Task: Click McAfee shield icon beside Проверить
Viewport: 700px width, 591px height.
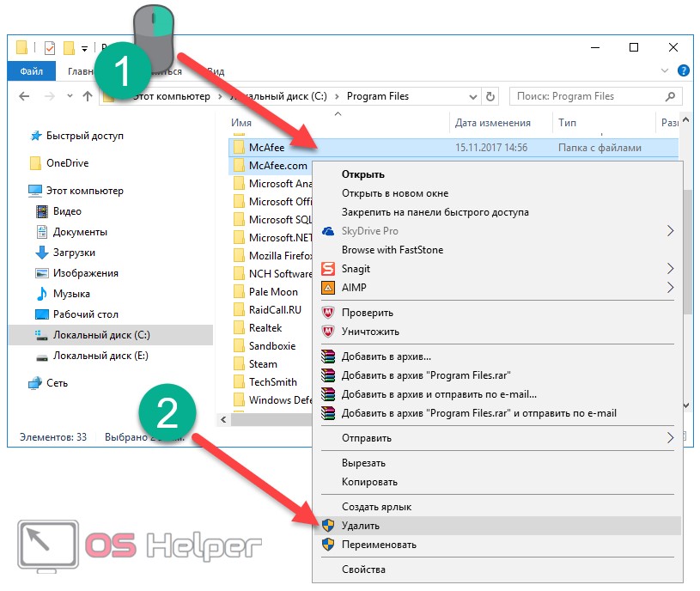Action: (328, 313)
